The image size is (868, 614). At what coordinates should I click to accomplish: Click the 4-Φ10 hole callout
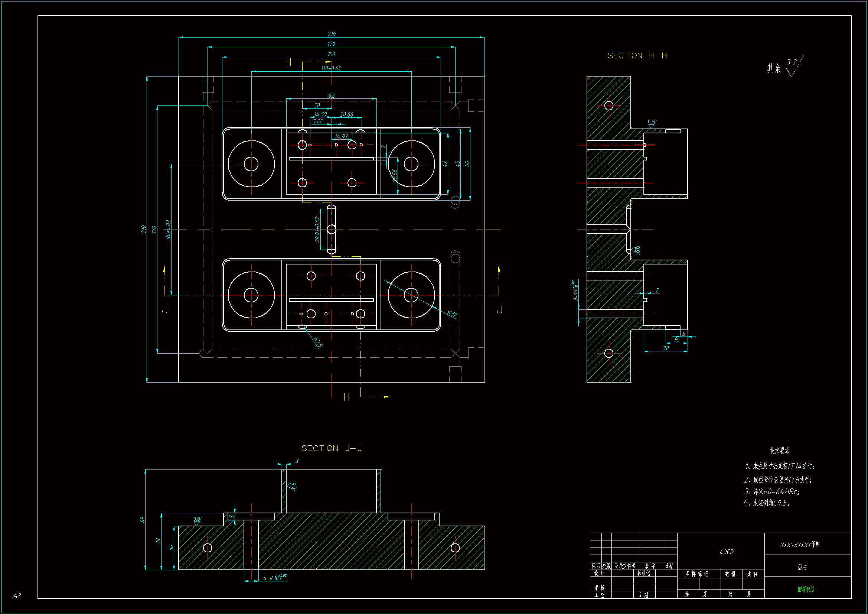tap(274, 578)
